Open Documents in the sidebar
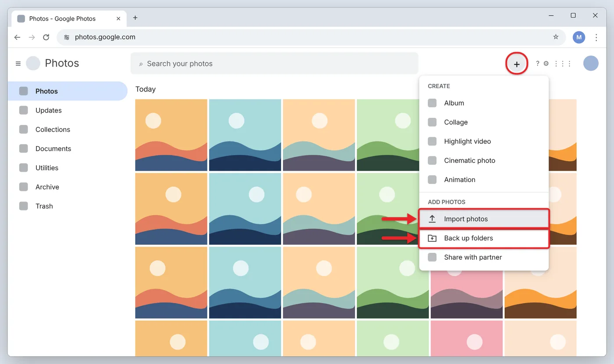This screenshot has height=364, width=614. [68, 149]
